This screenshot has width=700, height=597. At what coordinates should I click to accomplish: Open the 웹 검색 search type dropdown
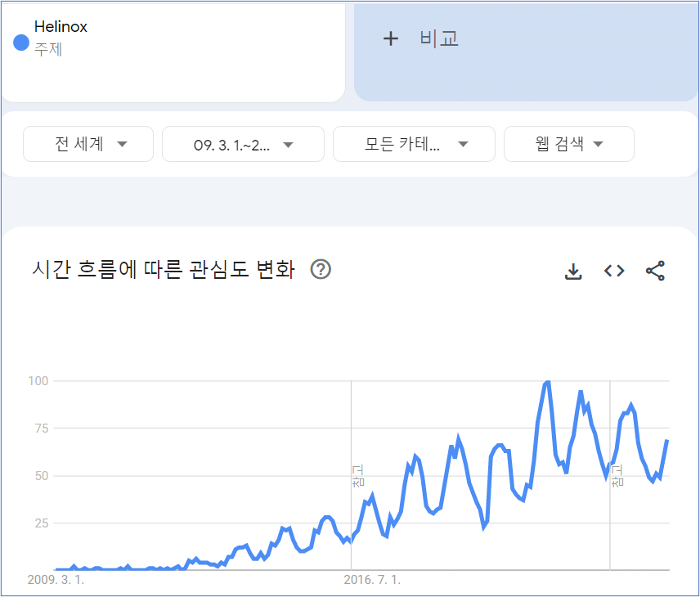pyautogui.click(x=569, y=144)
